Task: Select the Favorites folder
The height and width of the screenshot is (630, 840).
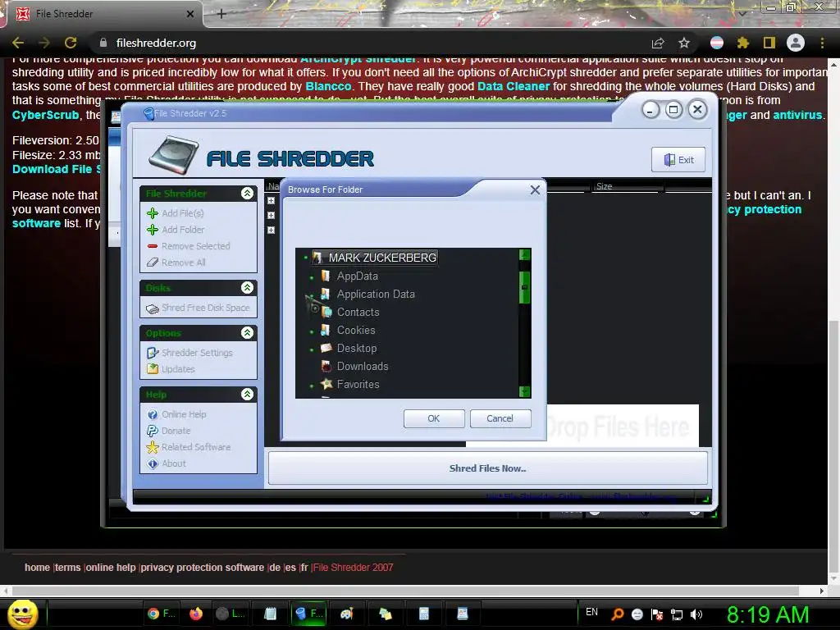Action: 358,384
